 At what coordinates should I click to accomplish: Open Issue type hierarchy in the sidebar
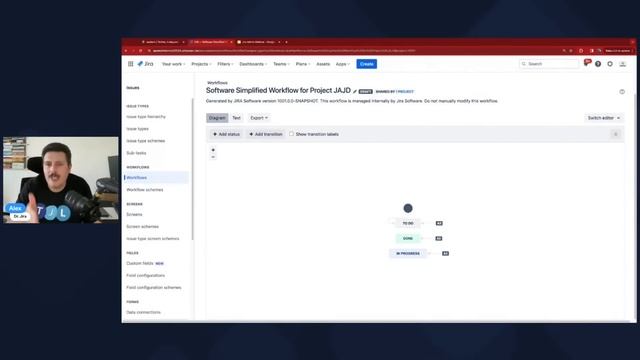tap(146, 117)
